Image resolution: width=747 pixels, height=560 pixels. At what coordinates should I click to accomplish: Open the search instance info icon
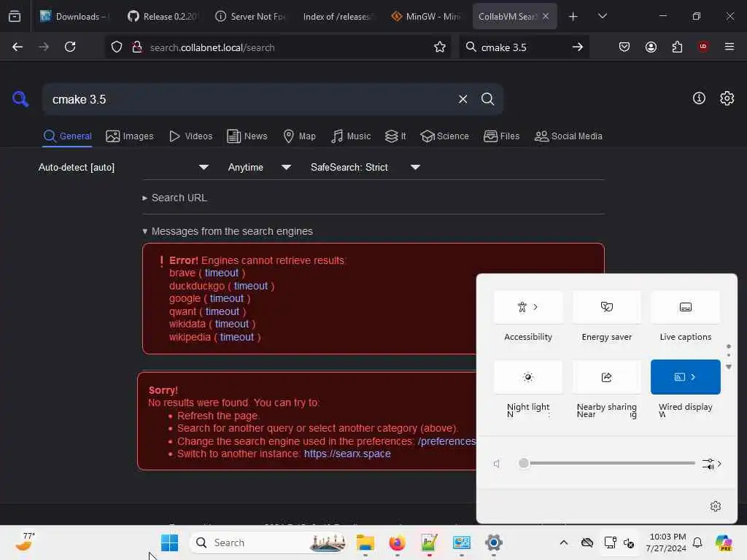point(699,98)
